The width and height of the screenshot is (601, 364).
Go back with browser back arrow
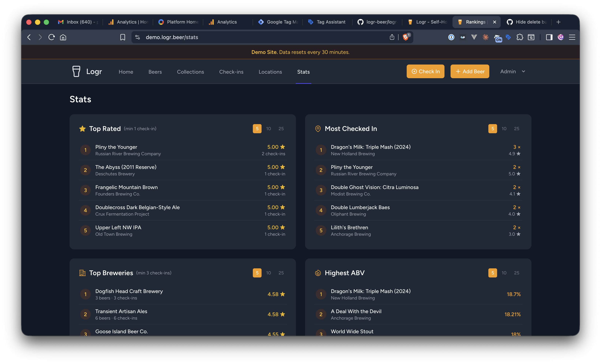29,37
